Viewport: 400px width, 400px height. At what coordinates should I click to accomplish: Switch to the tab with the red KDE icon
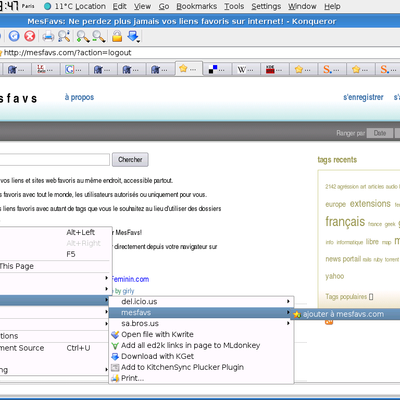[274, 69]
